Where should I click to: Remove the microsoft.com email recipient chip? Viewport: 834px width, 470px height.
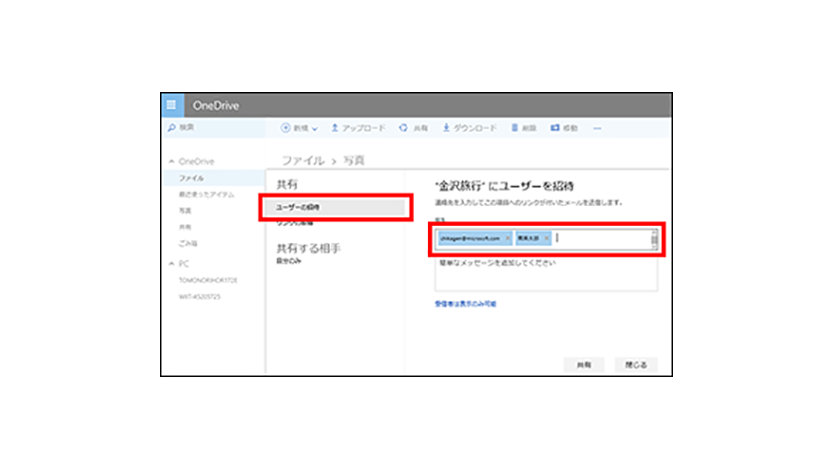click(x=508, y=238)
